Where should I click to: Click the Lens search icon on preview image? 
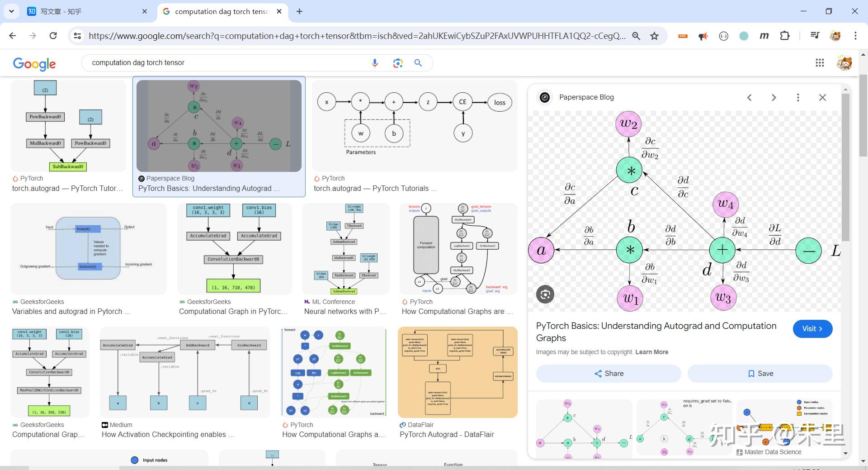click(x=545, y=294)
